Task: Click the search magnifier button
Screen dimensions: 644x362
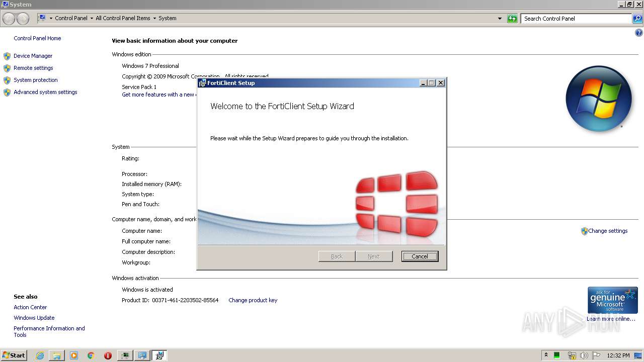Action: point(637,19)
